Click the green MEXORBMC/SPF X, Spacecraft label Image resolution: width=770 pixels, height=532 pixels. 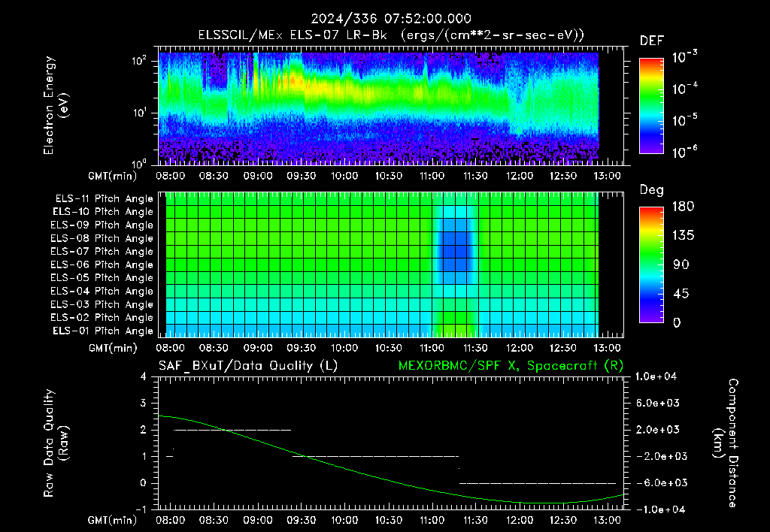tap(511, 366)
